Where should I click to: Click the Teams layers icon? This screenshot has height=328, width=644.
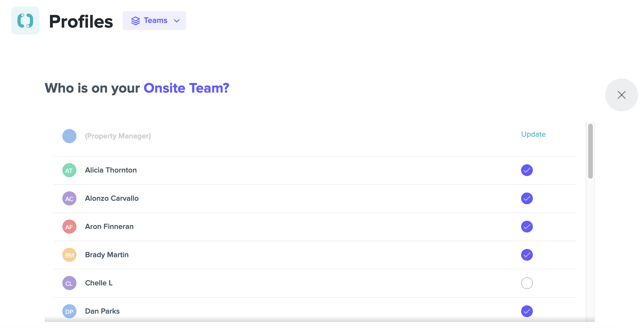pos(136,21)
